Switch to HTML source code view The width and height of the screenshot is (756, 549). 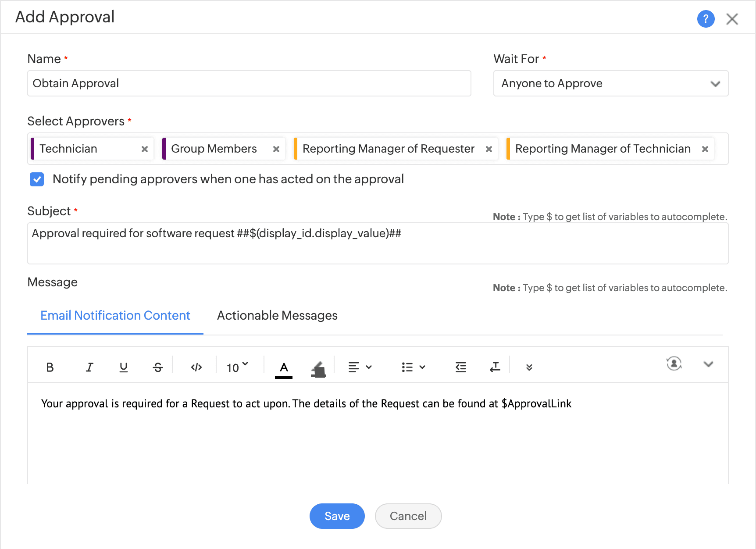pos(196,367)
